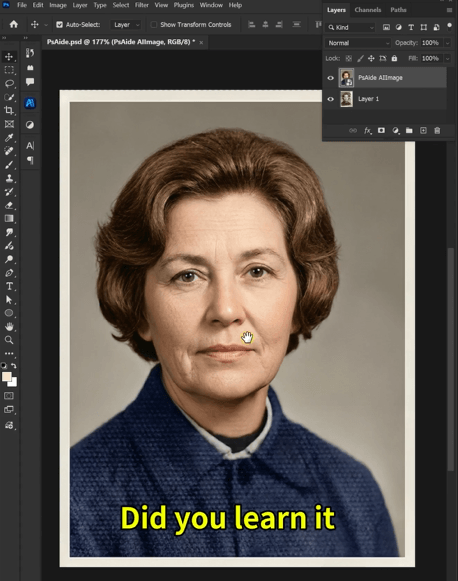The image size is (458, 581).
Task: Expand the Opacity slider arrow
Action: coord(448,43)
